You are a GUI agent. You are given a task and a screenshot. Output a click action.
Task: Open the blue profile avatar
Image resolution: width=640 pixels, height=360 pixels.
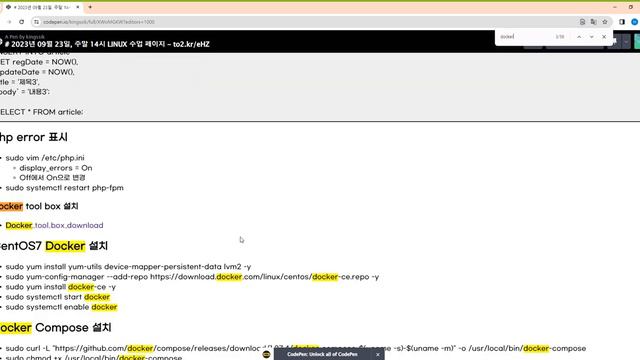click(x=635, y=22)
